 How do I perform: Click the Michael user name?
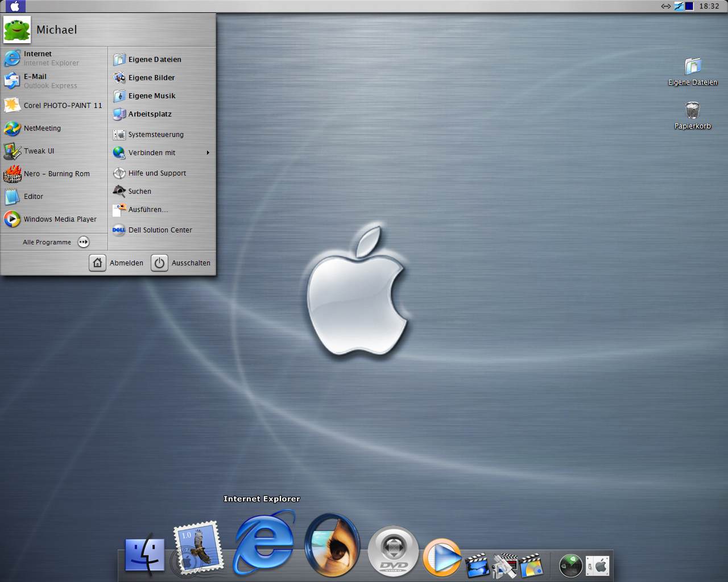click(x=56, y=30)
